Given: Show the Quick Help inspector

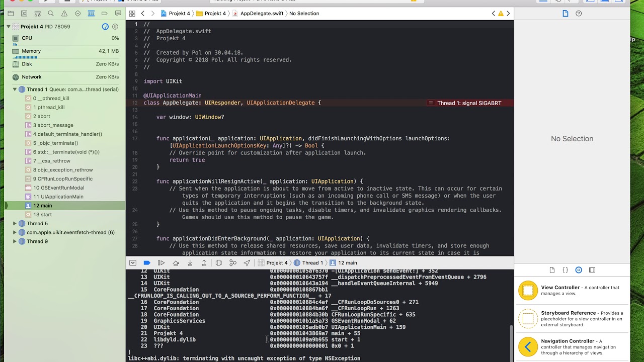Looking at the screenshot, I should click(x=579, y=14).
